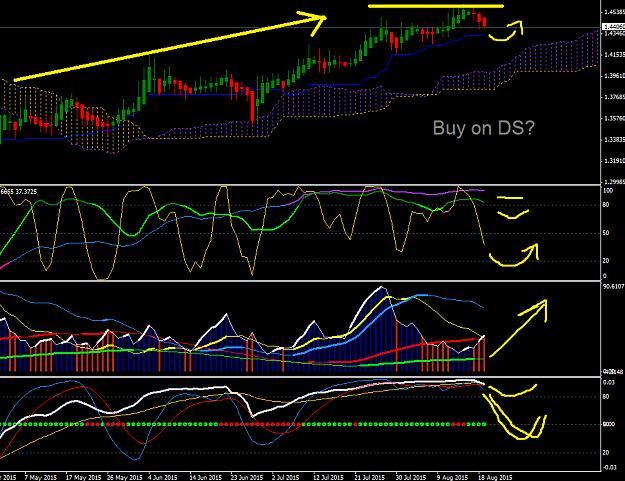Click the "37.3725" oscillator value readout
Screen dimensions: 625x481
point(26,192)
